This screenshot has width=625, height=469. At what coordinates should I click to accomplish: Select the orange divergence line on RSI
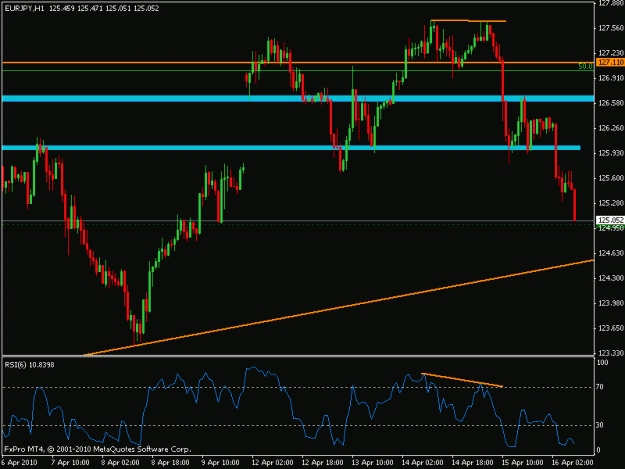(462, 380)
